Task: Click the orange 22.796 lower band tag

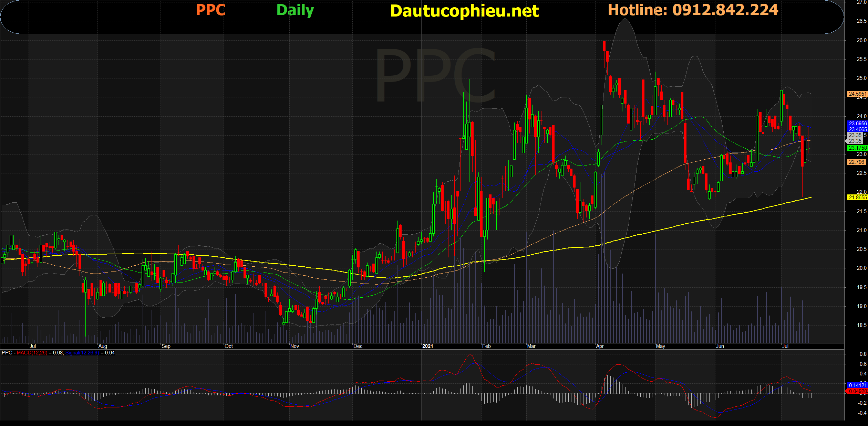Action: click(x=857, y=162)
